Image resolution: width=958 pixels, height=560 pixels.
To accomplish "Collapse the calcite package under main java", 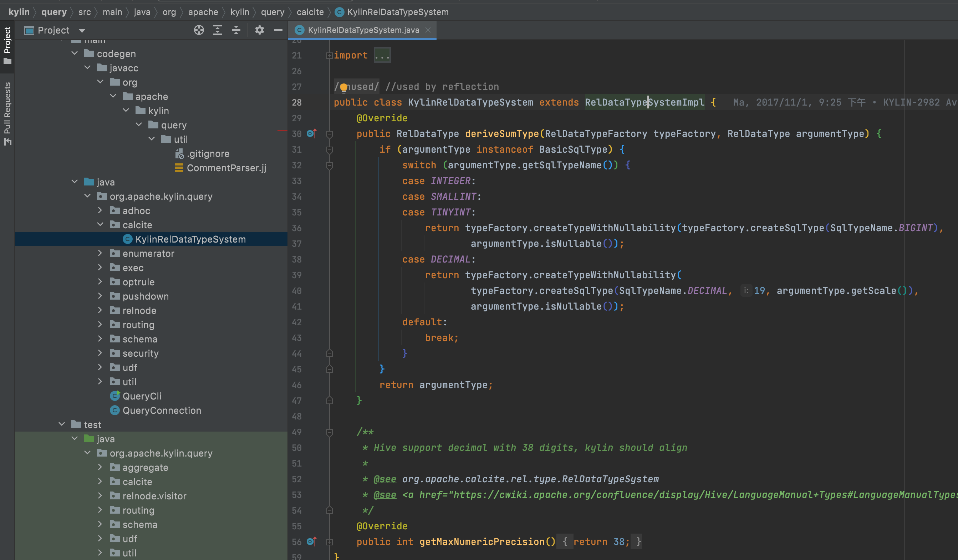I will (100, 225).
